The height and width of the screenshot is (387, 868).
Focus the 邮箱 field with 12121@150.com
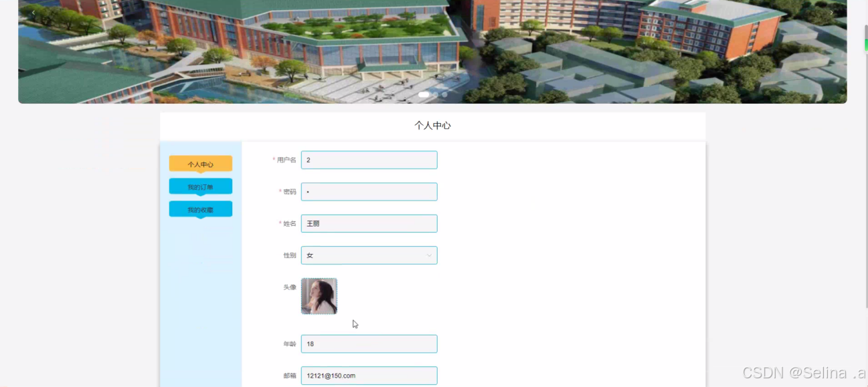click(369, 376)
